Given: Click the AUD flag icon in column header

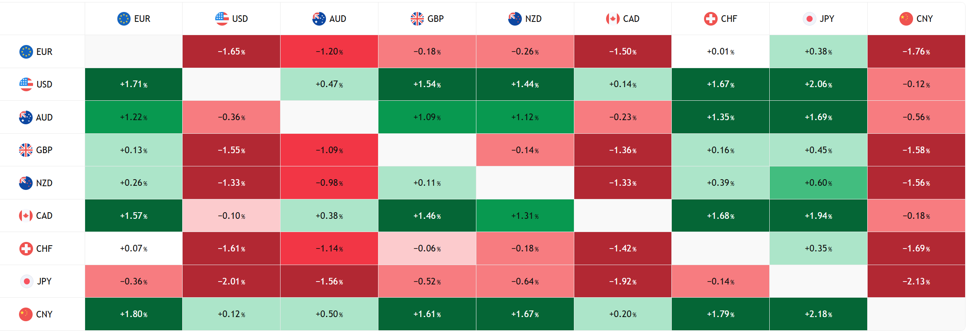Looking at the screenshot, I should (319, 19).
